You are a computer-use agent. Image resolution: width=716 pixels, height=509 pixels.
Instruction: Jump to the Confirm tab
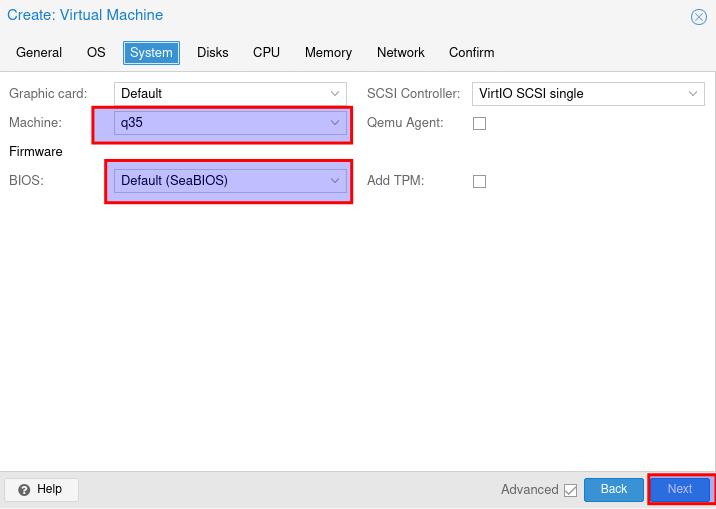(471, 53)
